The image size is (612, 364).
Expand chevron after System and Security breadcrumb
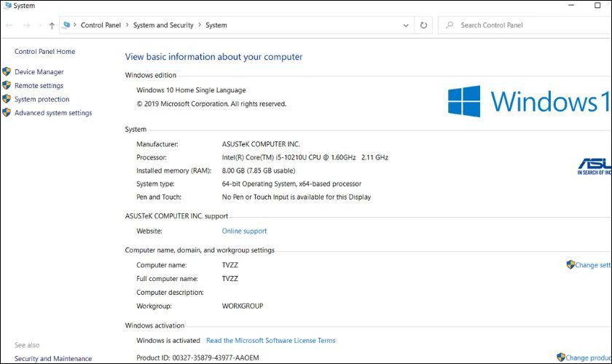point(200,25)
